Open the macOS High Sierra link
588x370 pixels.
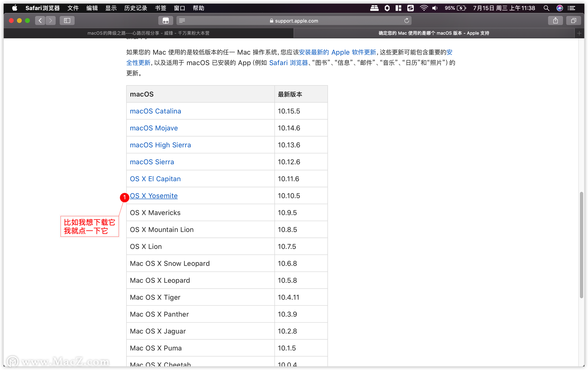point(160,145)
